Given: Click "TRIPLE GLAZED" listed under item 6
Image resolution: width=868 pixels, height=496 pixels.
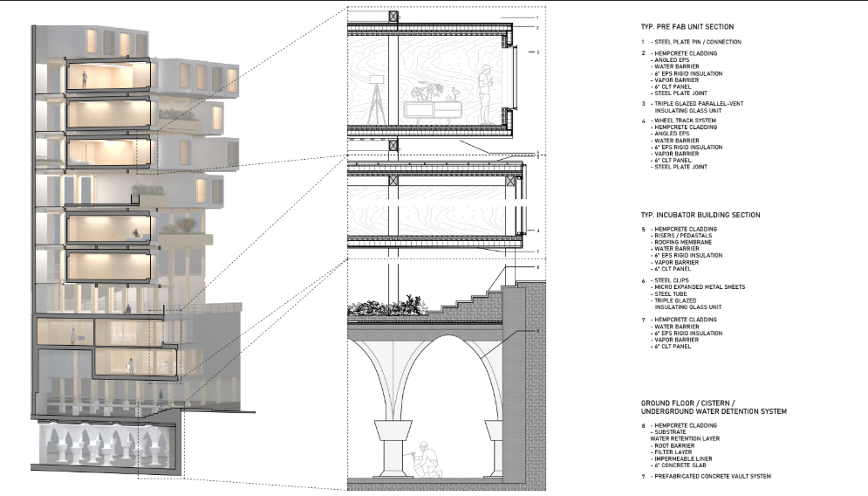Looking at the screenshot, I should coord(675,300).
